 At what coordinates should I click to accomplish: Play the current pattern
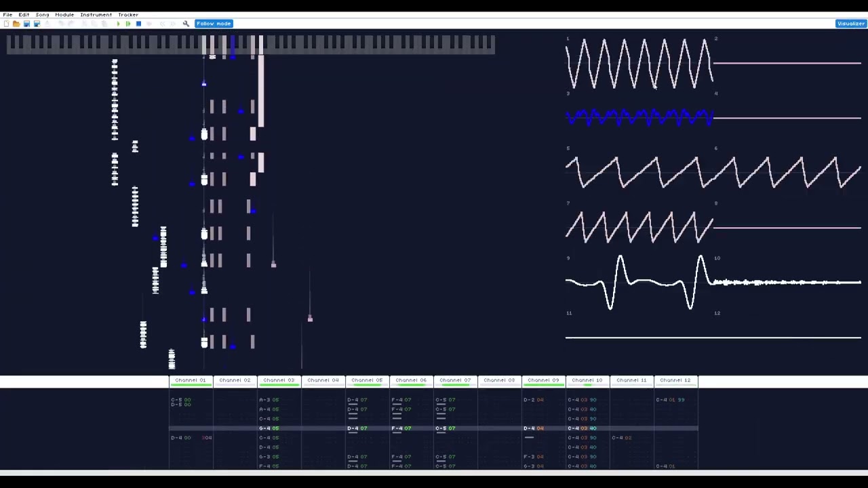pyautogui.click(x=128, y=24)
